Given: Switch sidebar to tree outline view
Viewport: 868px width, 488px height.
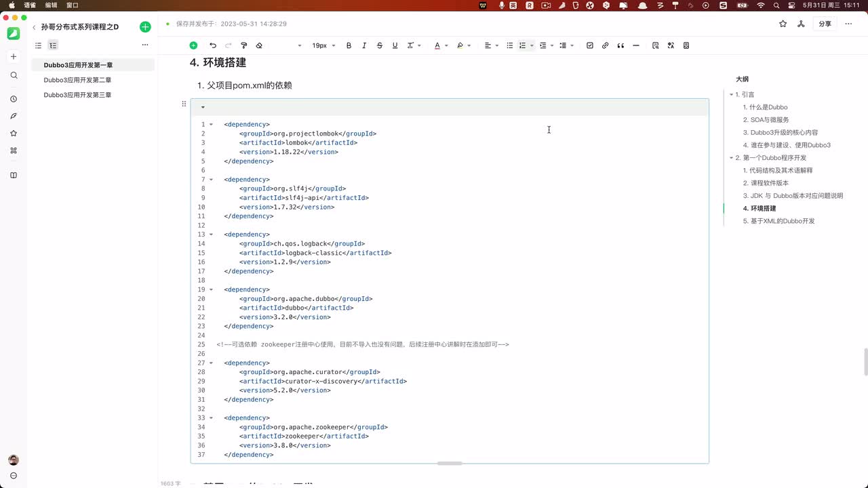Looking at the screenshot, I should (x=53, y=45).
